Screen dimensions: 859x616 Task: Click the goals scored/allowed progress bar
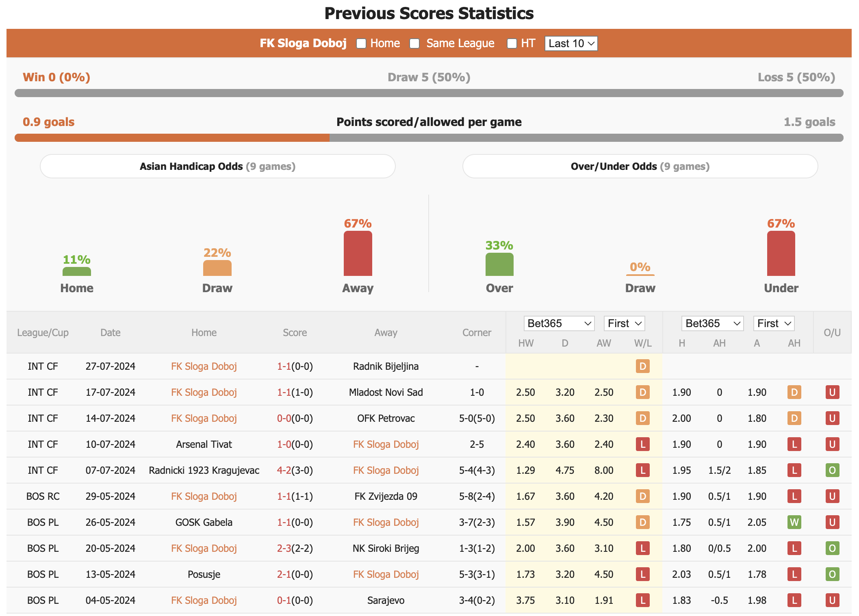429,138
